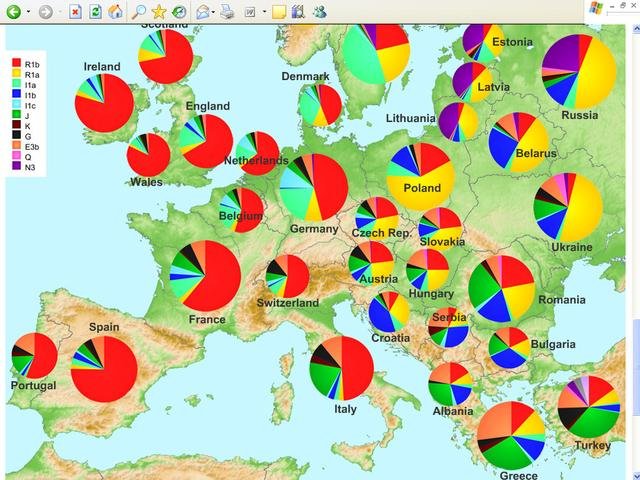The width and height of the screenshot is (640, 480).
Task: Refresh the page with the green arrows icon
Action: [x=95, y=12]
